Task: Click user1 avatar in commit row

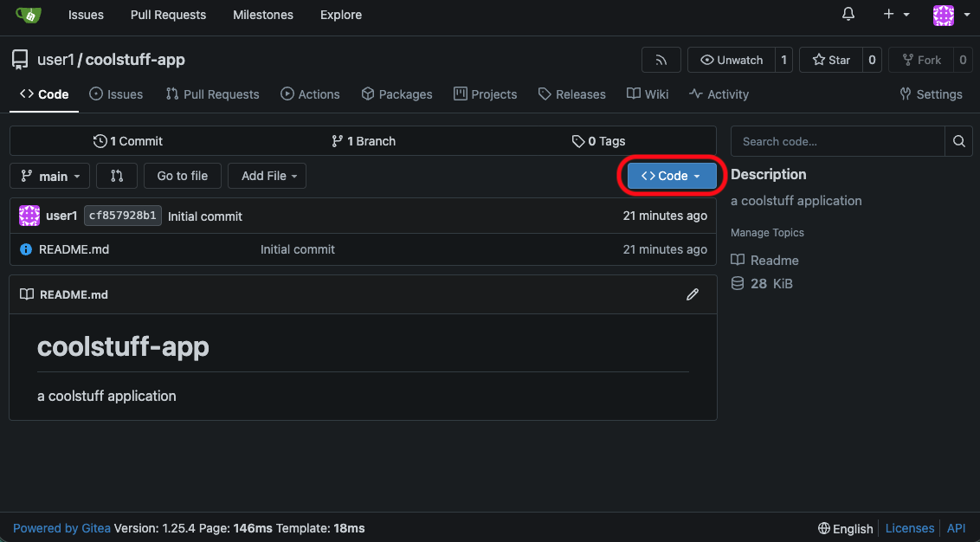Action: 29,216
